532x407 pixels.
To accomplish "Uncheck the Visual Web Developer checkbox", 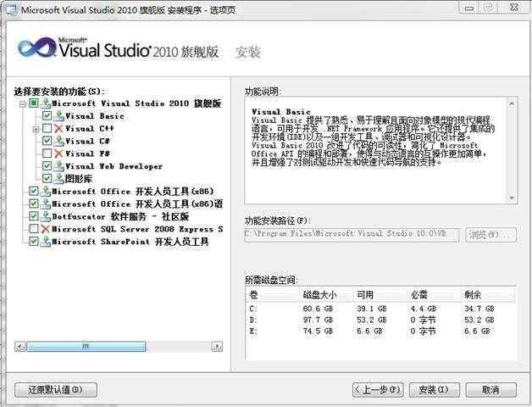I will click(47, 166).
